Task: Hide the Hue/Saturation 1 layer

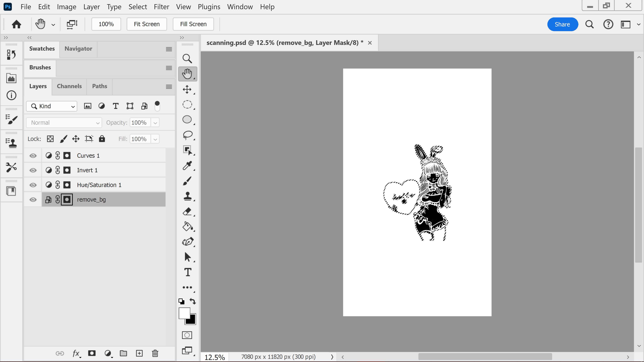Action: (33, 185)
